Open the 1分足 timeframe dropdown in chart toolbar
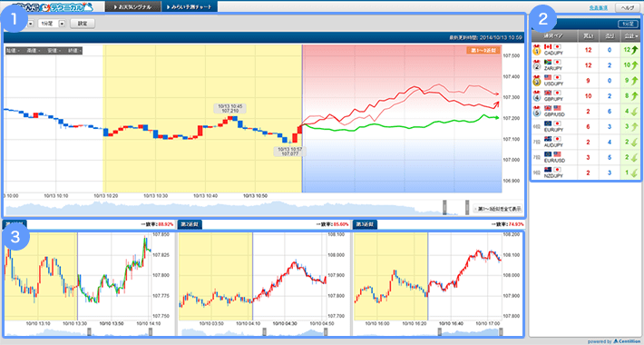Screen dimensions: 644x345 tap(52, 24)
